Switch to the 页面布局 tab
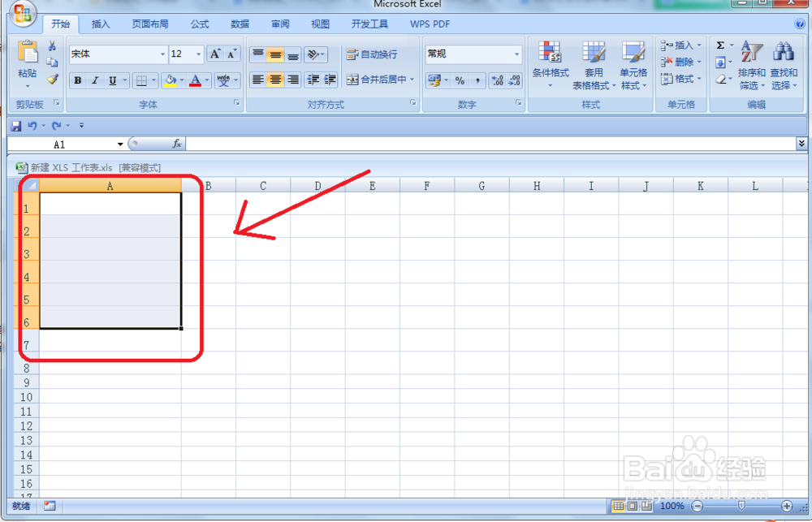 point(150,24)
